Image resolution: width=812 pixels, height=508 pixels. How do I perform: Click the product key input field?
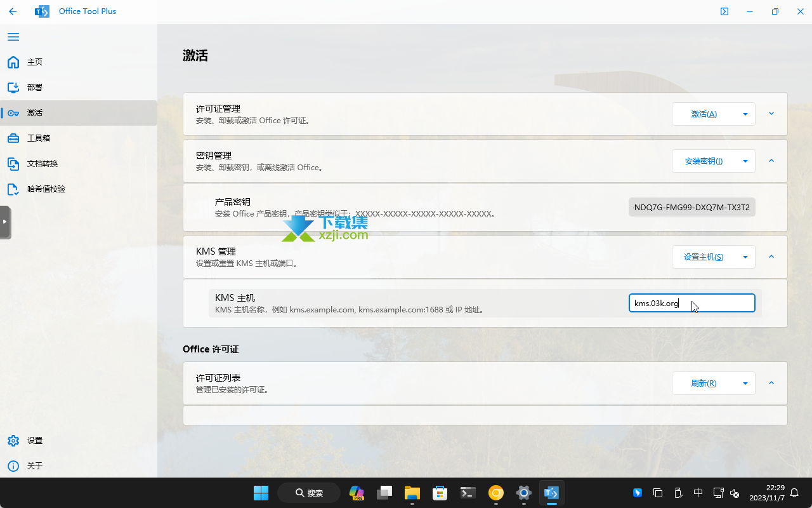click(x=692, y=207)
